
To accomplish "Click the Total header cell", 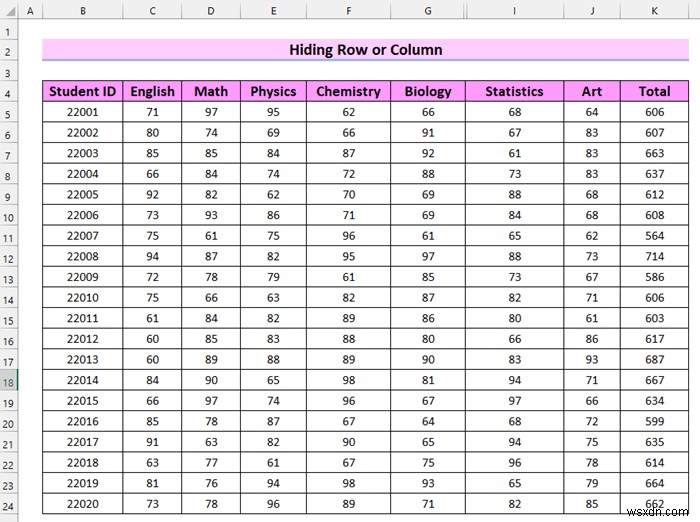I will point(654,92).
